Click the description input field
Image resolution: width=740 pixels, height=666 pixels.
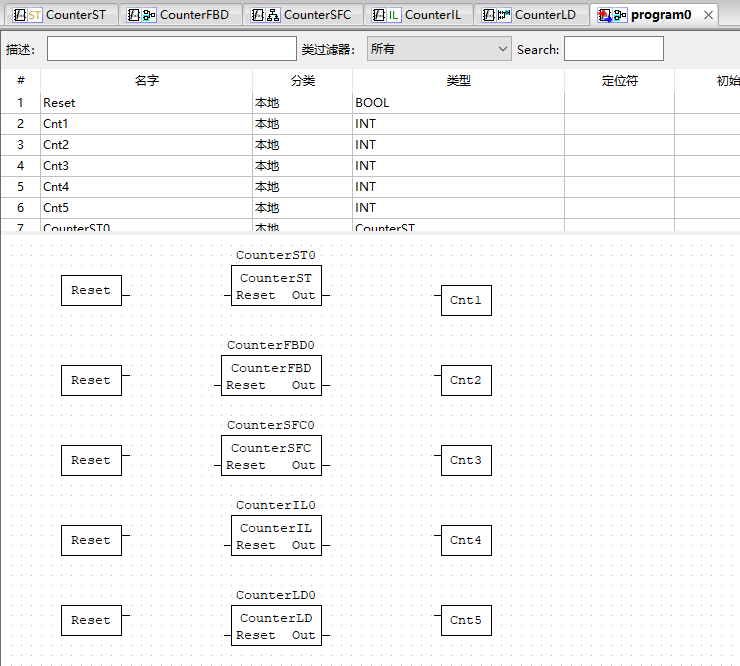[171, 49]
